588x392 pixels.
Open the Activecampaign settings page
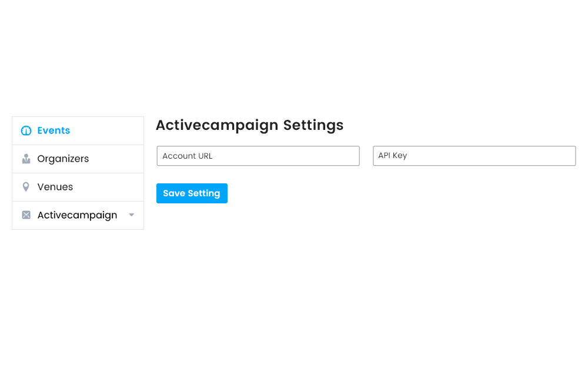[78, 215]
